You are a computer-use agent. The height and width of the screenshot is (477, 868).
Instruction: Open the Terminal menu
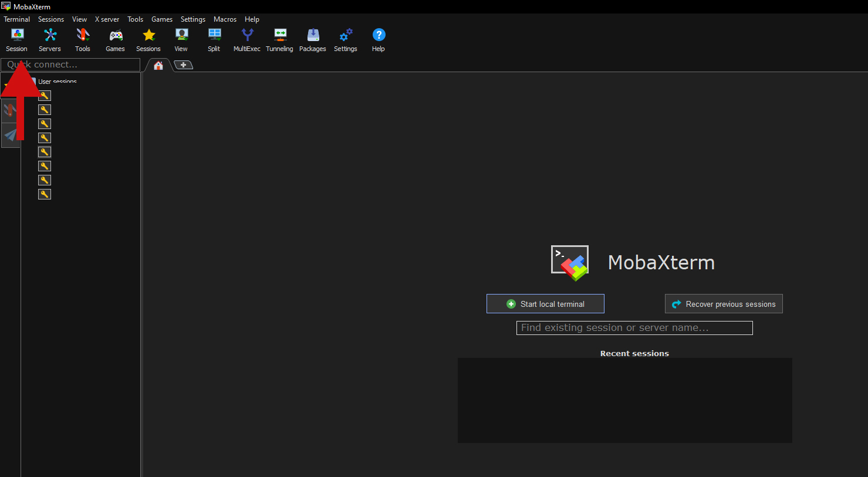(17, 19)
